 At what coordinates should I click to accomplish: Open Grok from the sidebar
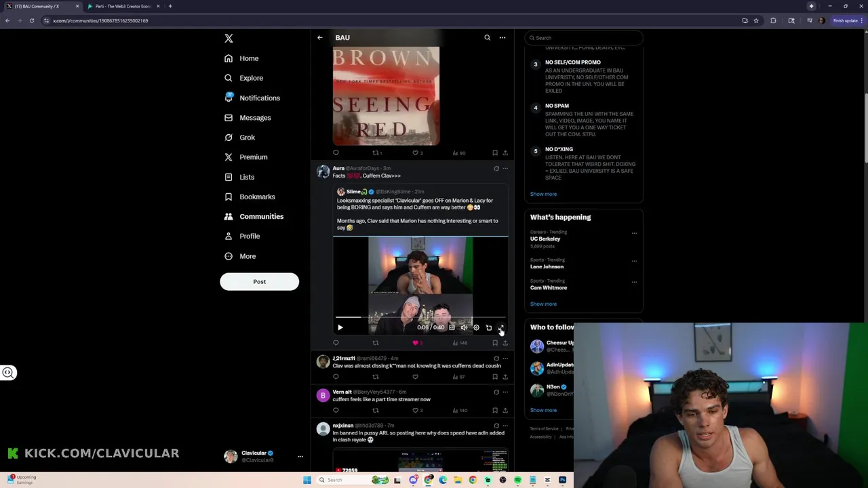coord(239,137)
